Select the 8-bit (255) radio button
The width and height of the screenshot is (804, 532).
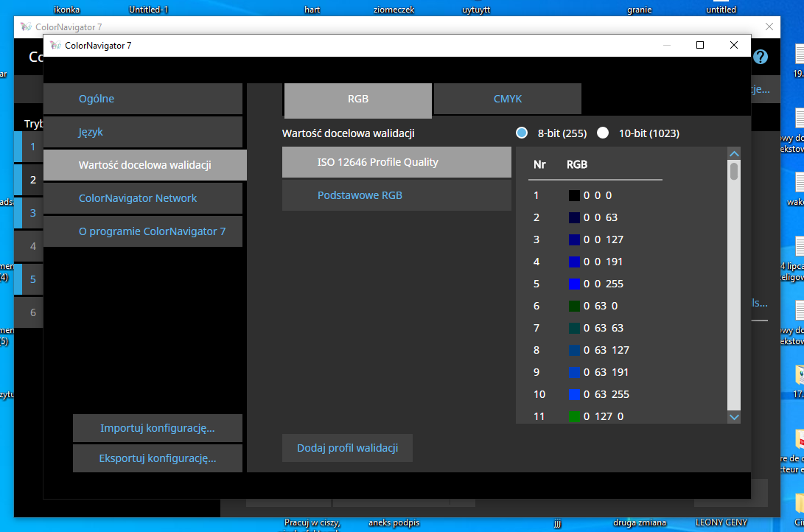522,133
